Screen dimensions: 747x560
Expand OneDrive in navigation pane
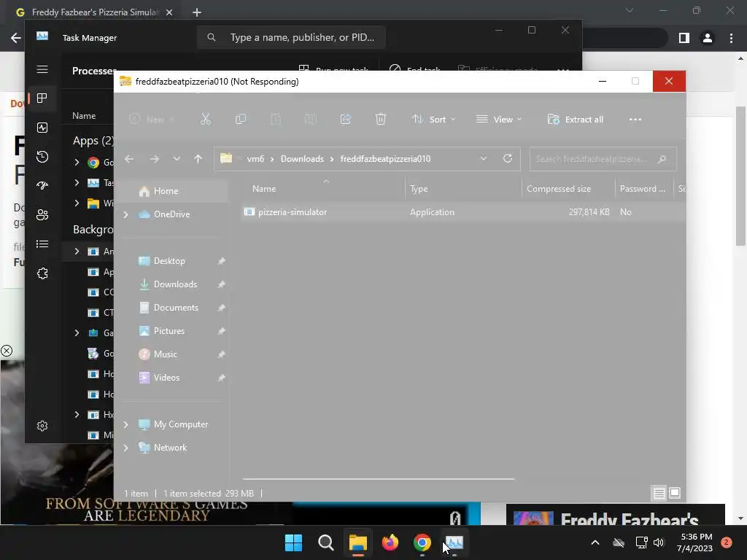[x=125, y=215]
